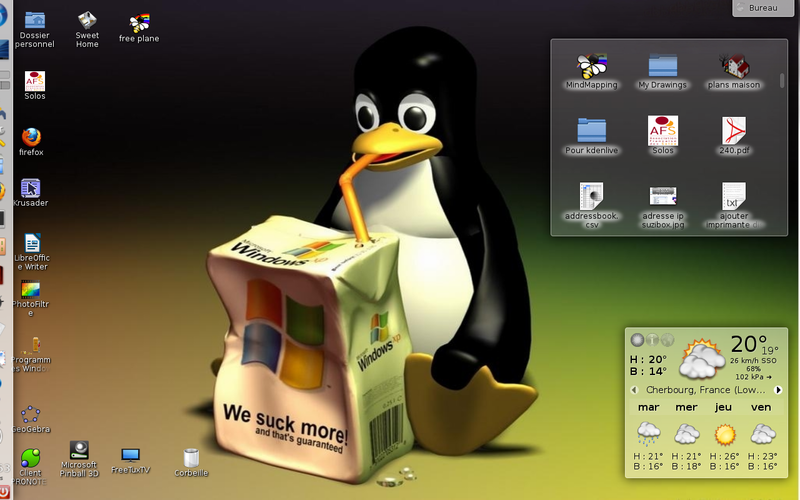Click the current weather sun-and-cloud icon

tap(702, 359)
